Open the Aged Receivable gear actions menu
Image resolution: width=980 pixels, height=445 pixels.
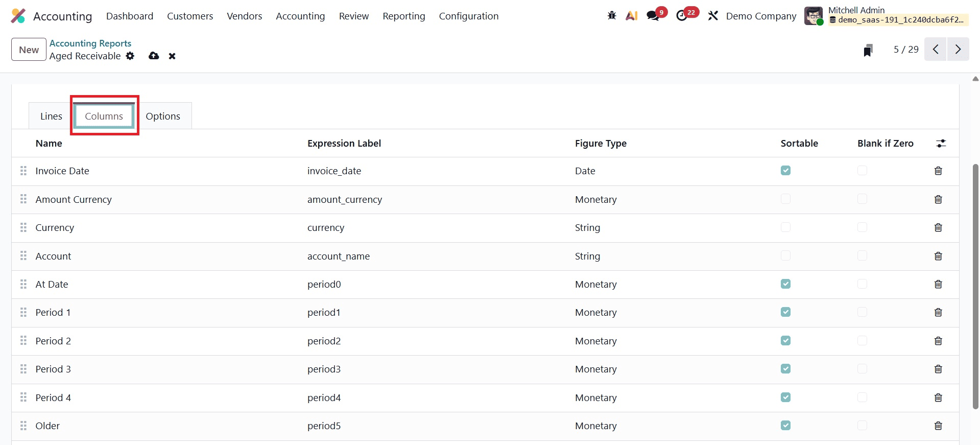click(130, 56)
